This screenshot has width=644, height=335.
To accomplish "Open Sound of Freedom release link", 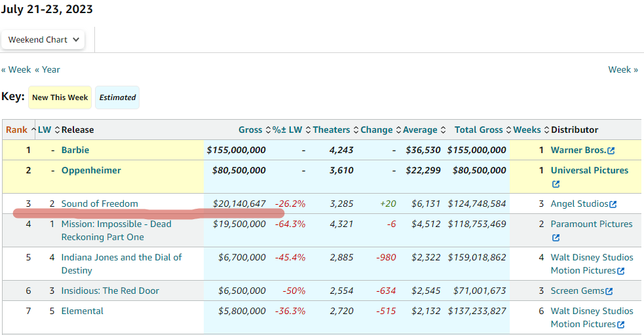I will point(100,203).
